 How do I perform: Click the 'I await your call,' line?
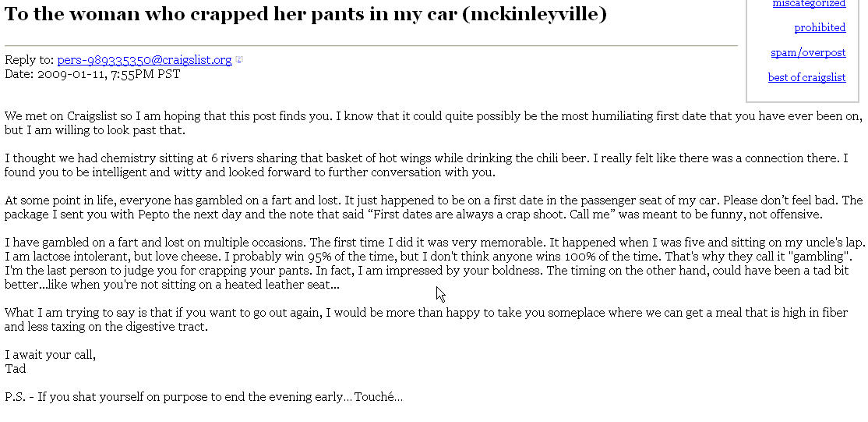coord(51,355)
